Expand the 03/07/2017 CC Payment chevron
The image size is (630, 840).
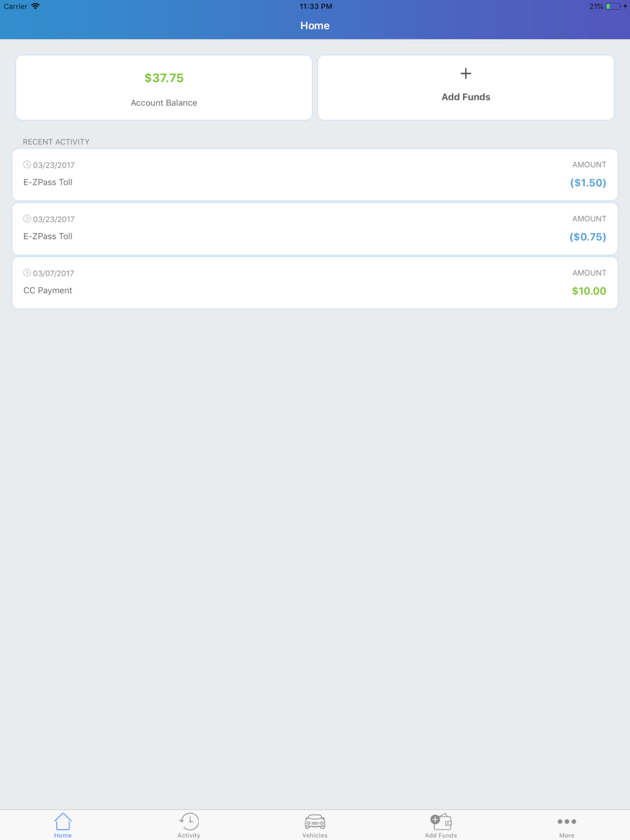27,273
